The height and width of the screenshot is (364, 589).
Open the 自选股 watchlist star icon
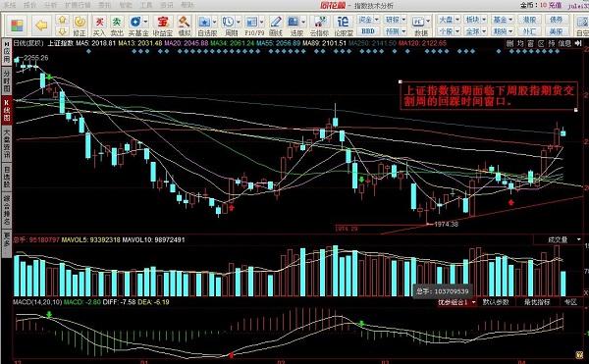[x=207, y=26]
